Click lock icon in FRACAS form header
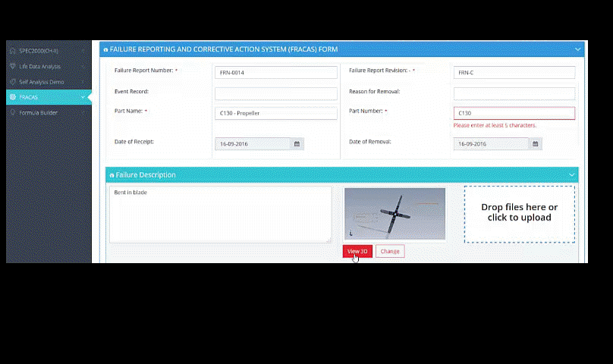613x364 pixels. pyautogui.click(x=105, y=49)
